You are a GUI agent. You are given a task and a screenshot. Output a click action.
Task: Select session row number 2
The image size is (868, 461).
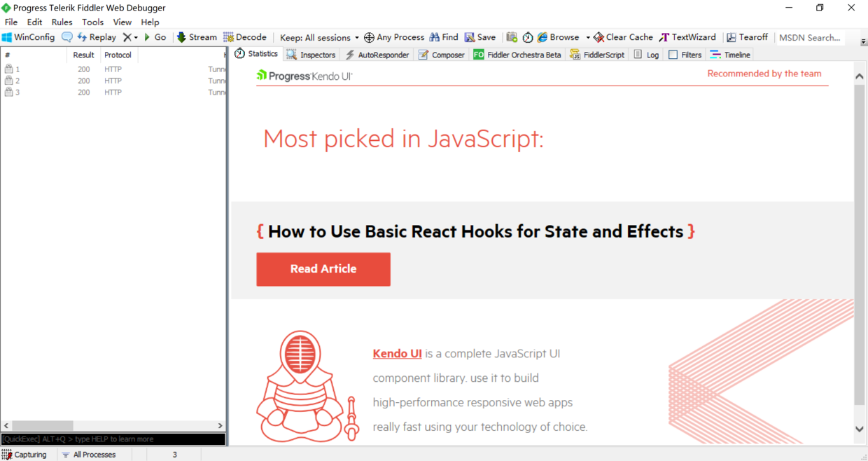(113, 81)
